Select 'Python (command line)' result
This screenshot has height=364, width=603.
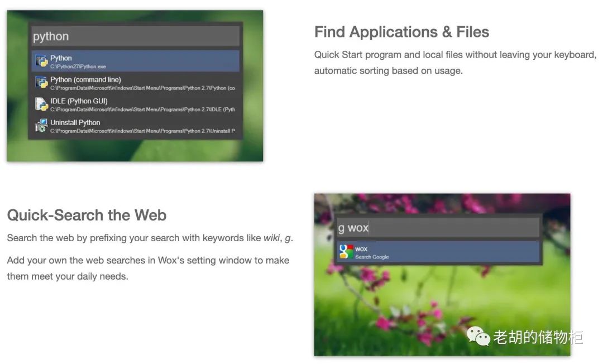(x=135, y=83)
